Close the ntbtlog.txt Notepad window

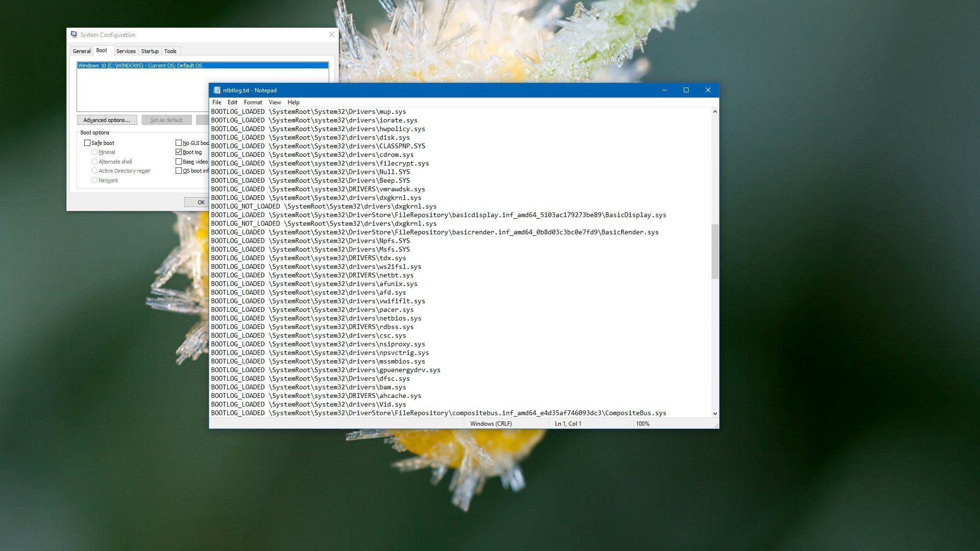(x=708, y=90)
